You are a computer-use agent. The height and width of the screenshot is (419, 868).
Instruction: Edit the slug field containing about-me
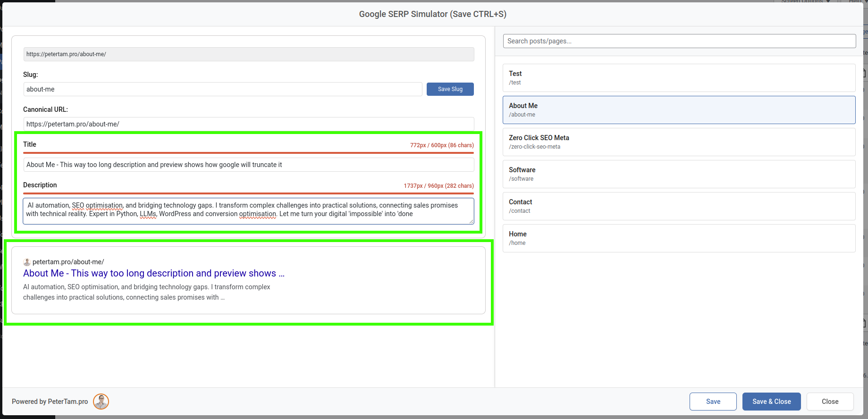[x=223, y=89]
